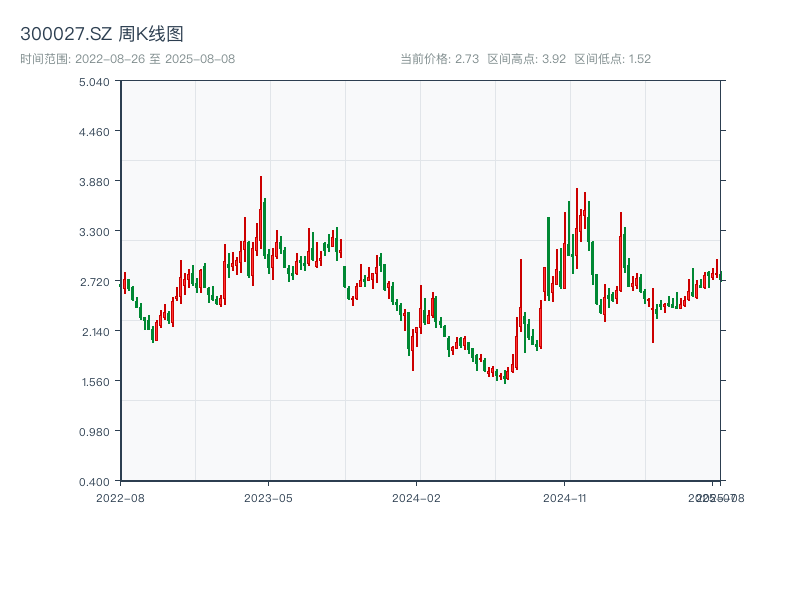Click x-axis date label 2024-11
800x600 pixels.
coord(564,498)
